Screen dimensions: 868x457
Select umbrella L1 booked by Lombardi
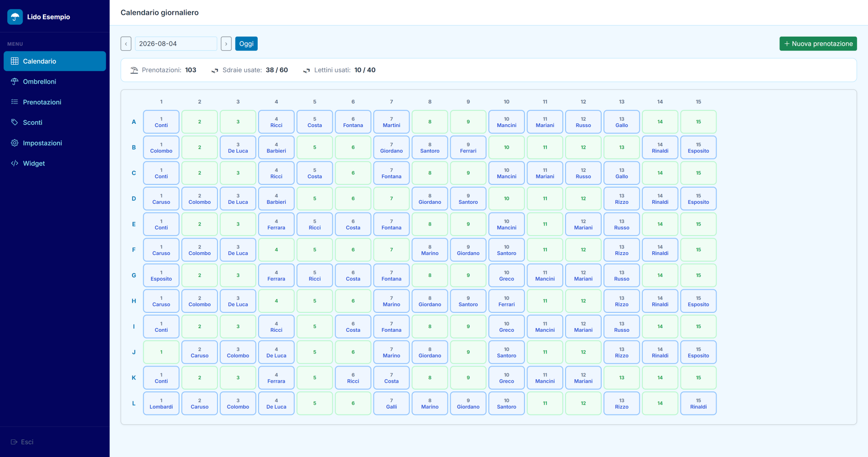click(x=161, y=404)
